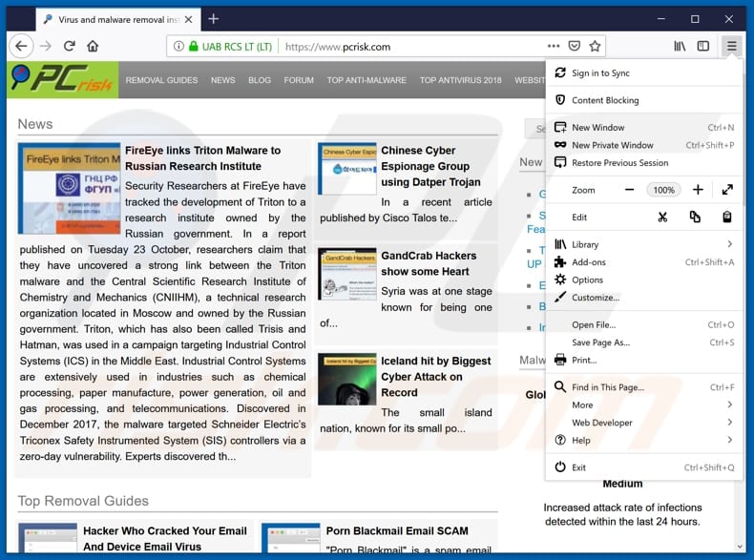Toggle the sidebar toolbar button

[x=703, y=46]
